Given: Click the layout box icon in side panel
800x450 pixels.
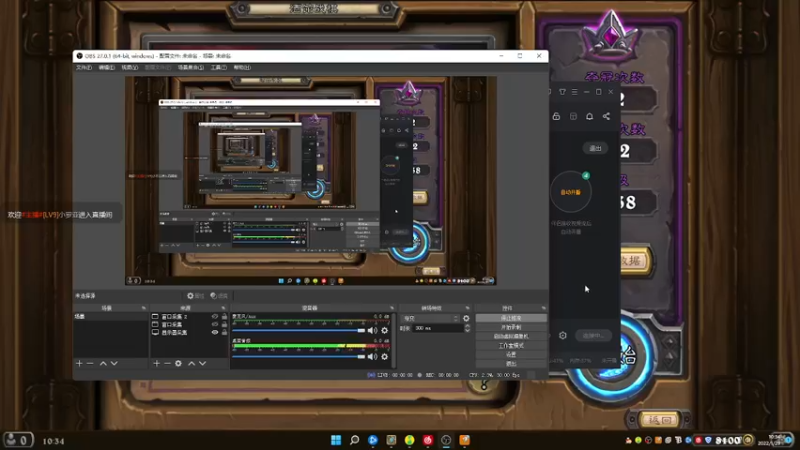Looking at the screenshot, I should point(573,116).
